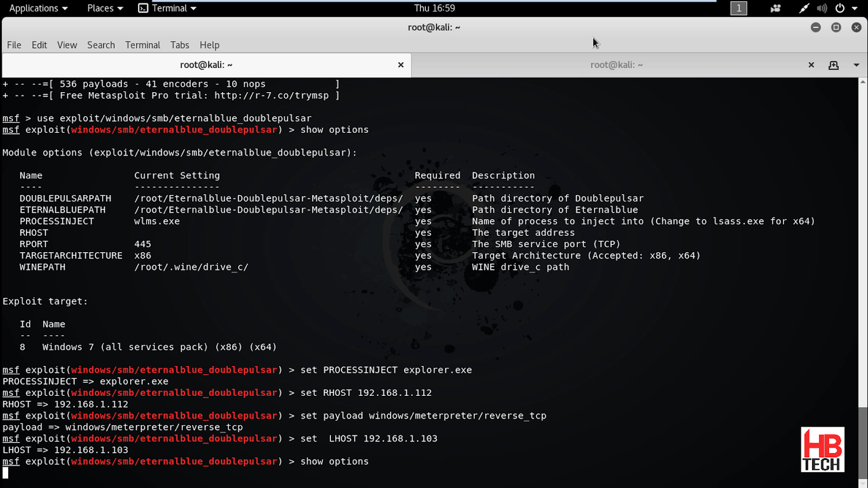Click the 'wlms.exe' setting value
Screen dimensions: 868x488
157,221
